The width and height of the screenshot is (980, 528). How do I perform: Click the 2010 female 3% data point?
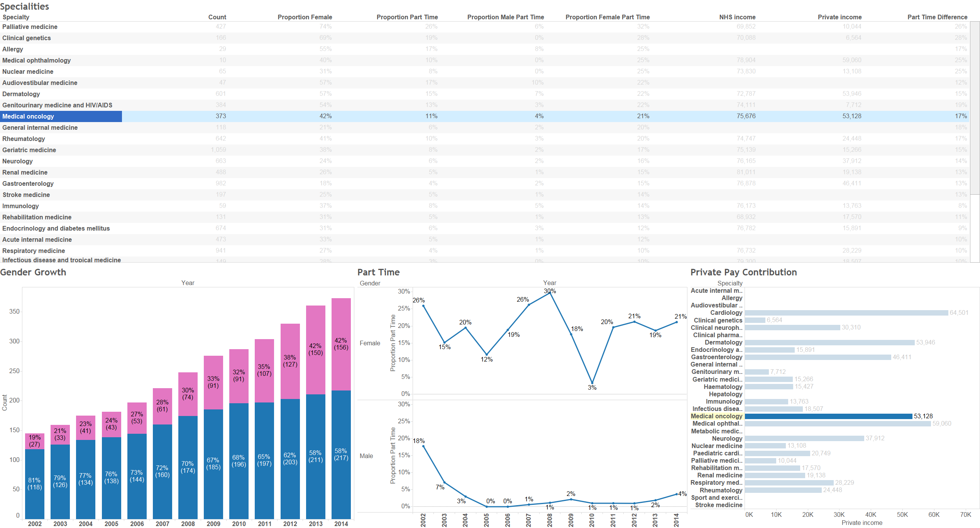pyautogui.click(x=592, y=383)
